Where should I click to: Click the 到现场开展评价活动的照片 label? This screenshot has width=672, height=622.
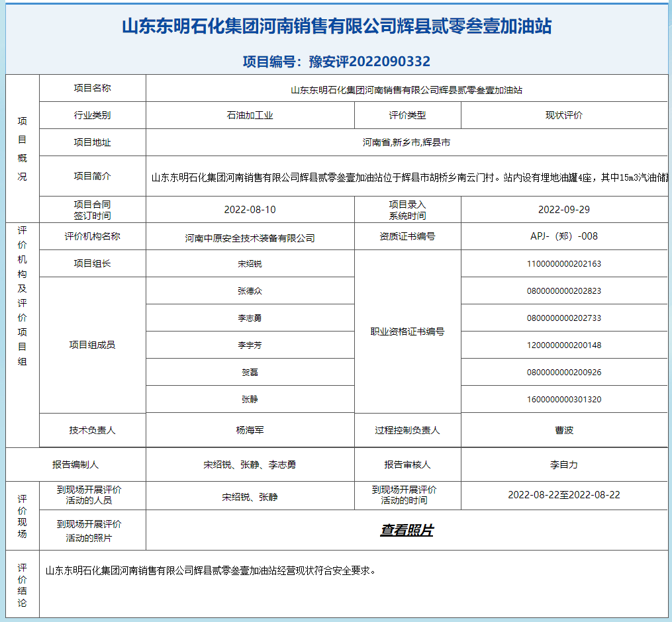pos(89,531)
